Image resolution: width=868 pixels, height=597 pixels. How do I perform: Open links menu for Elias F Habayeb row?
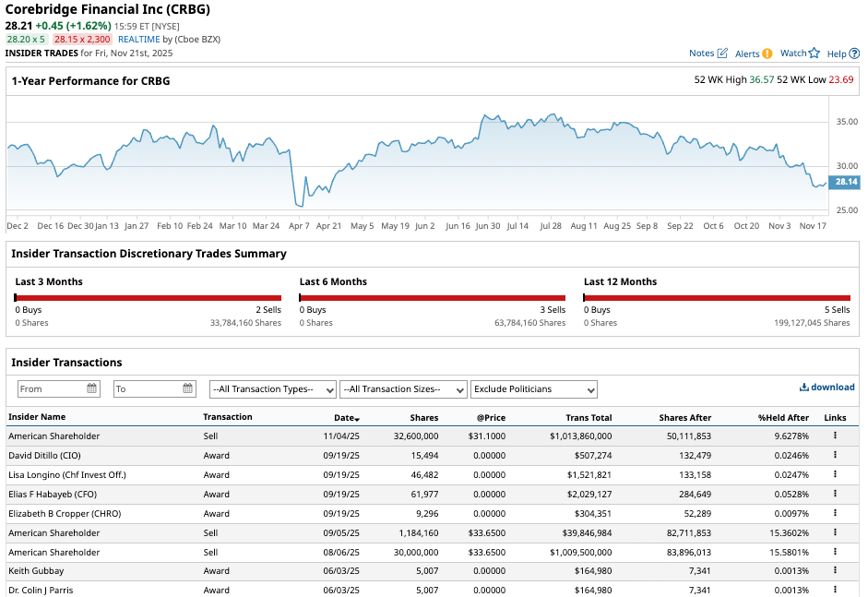click(836, 494)
